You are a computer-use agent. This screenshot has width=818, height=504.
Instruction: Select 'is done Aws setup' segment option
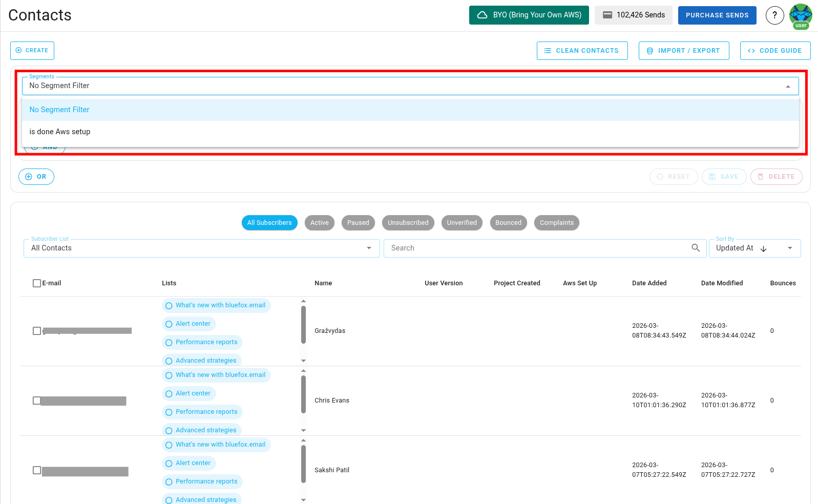(410, 132)
